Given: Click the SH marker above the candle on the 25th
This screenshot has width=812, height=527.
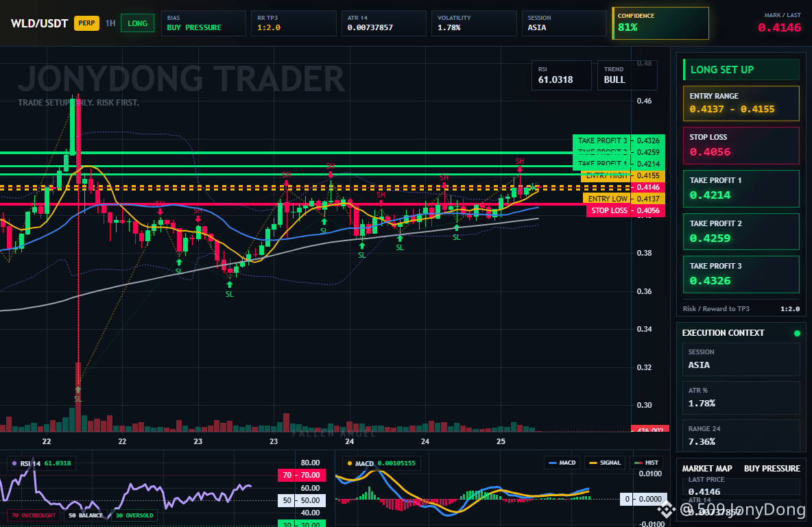Looking at the screenshot, I should tap(519, 164).
